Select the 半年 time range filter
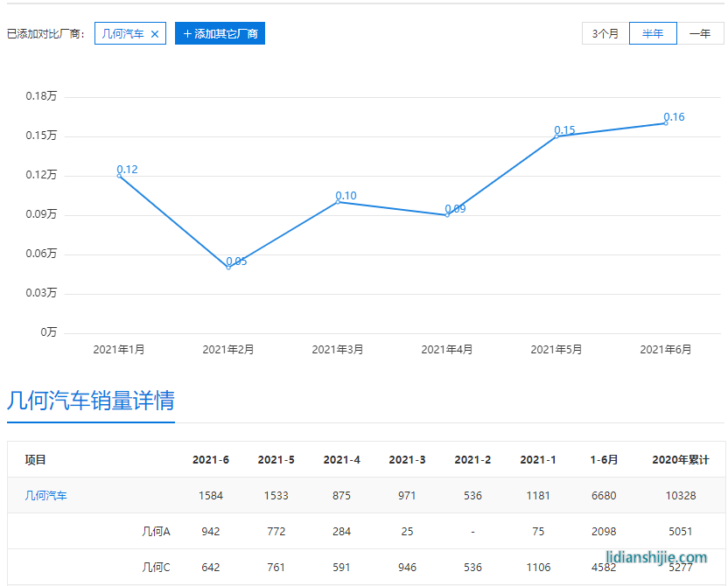Viewport: 728px width, 586px height. tap(653, 33)
